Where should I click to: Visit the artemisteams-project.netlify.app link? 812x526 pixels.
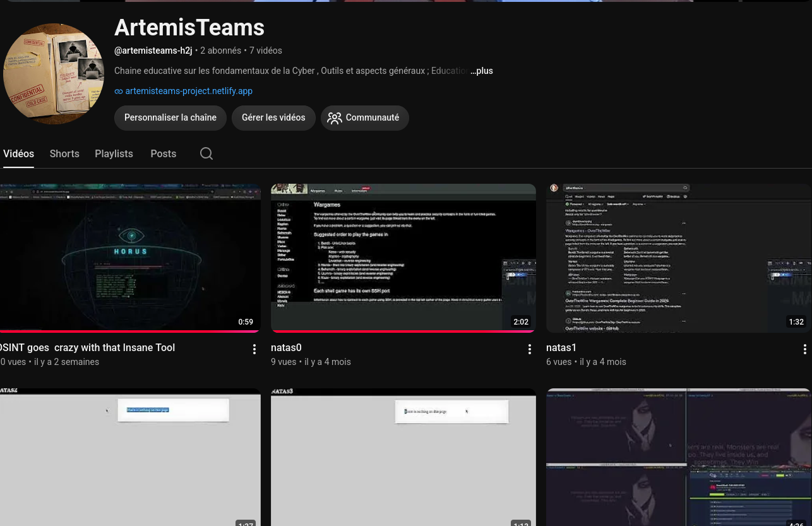click(189, 91)
